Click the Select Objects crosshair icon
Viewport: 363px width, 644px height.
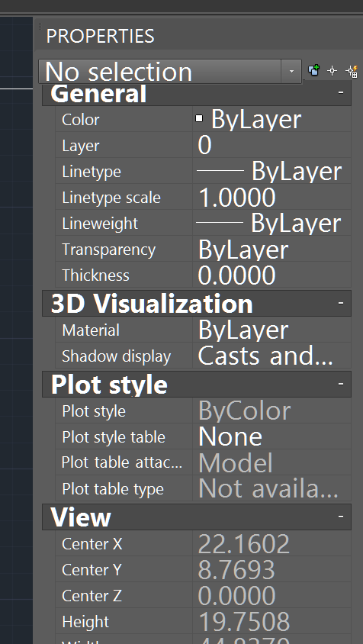(x=332, y=71)
